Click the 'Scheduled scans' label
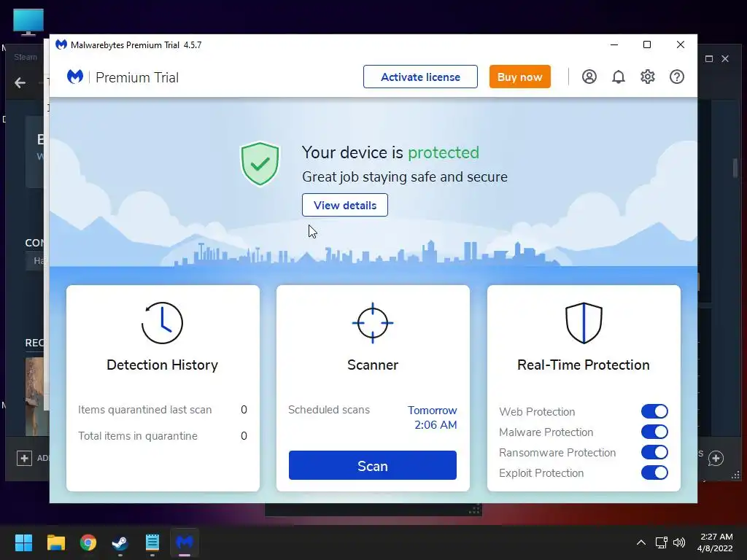This screenshot has height=560, width=747. coord(329,410)
